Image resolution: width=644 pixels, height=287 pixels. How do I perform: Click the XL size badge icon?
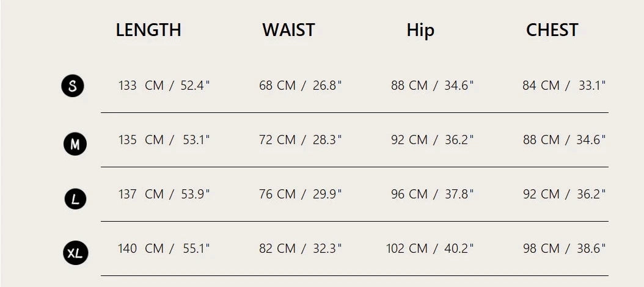click(75, 253)
